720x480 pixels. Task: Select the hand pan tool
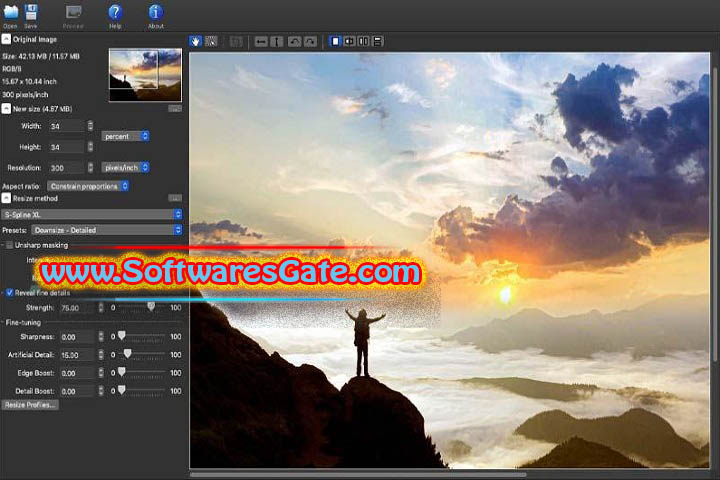(196, 41)
